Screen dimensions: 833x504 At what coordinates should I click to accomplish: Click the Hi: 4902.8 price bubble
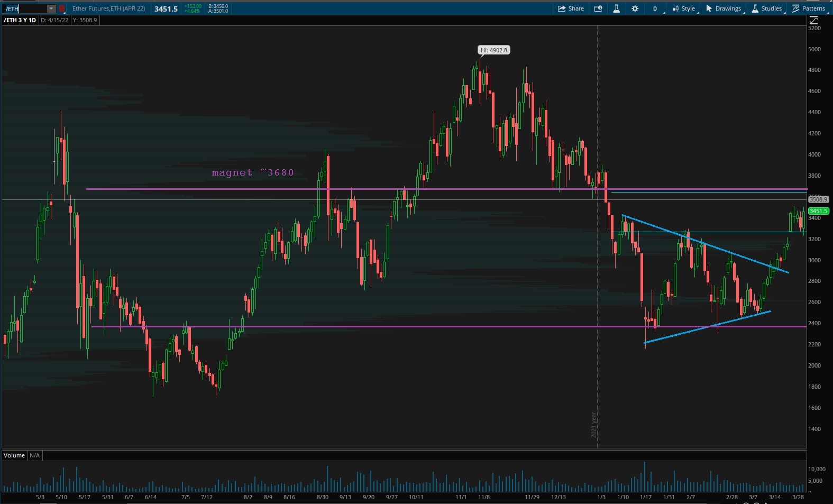[x=493, y=50]
